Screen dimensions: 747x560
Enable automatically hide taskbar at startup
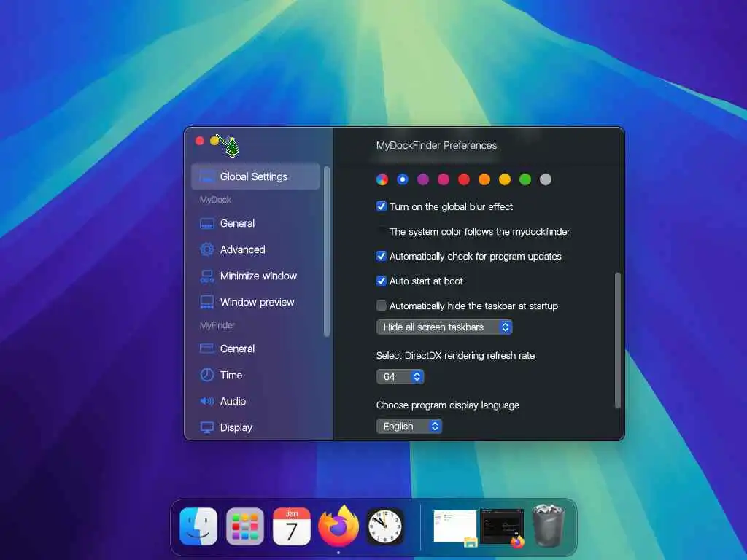pyautogui.click(x=381, y=306)
